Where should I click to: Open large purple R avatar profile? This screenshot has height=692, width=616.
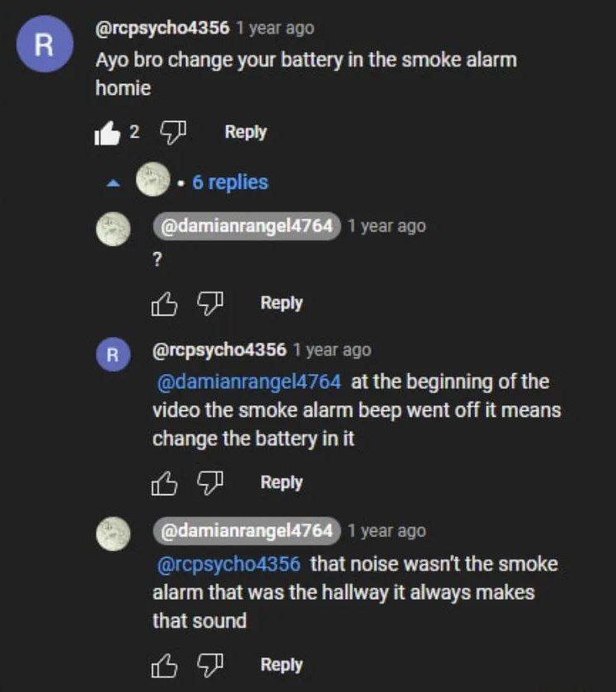point(44,44)
